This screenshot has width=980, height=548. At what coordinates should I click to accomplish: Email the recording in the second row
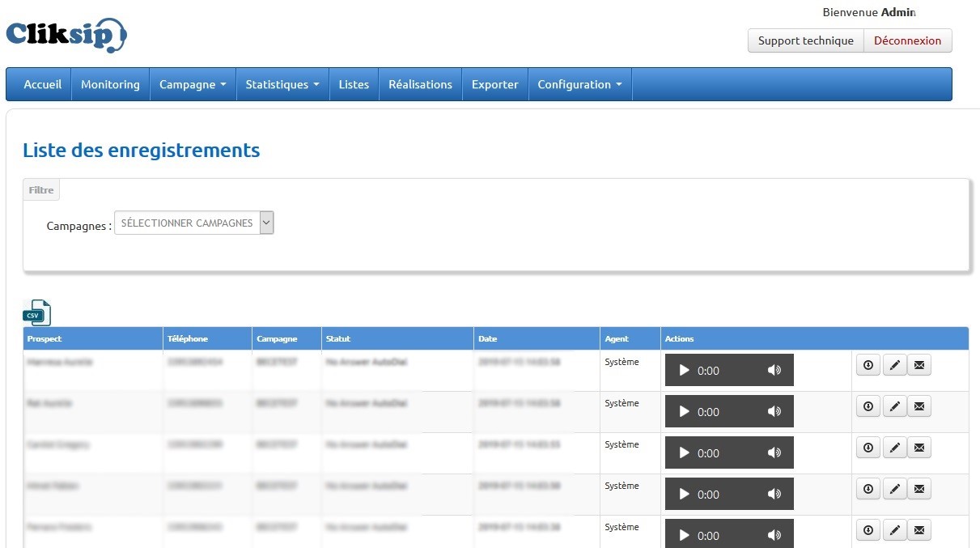click(x=919, y=406)
